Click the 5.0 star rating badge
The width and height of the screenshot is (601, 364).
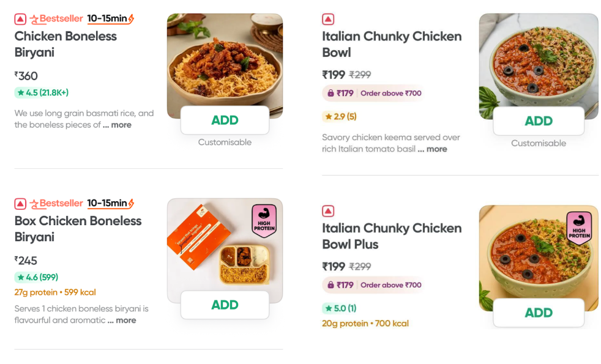click(x=340, y=308)
